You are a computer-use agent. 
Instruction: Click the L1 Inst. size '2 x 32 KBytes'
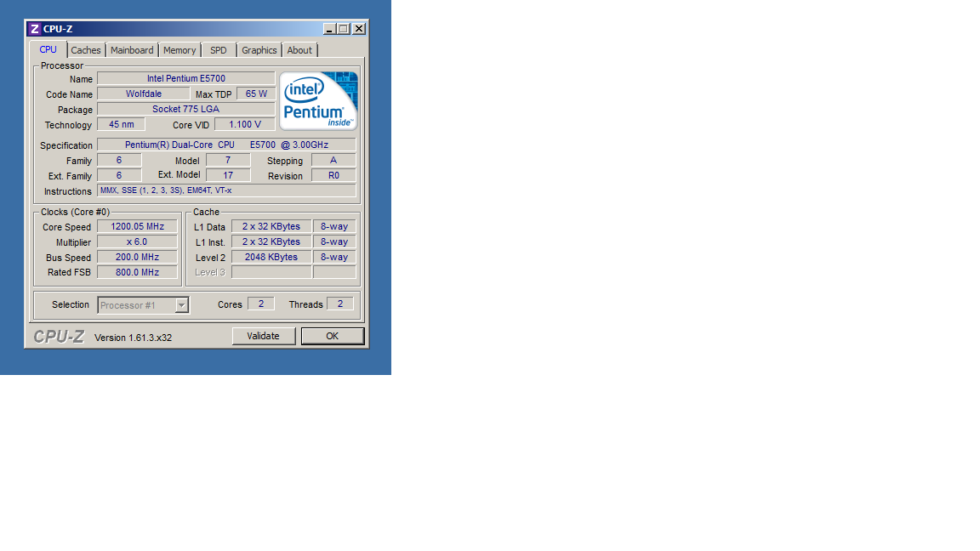click(x=271, y=241)
